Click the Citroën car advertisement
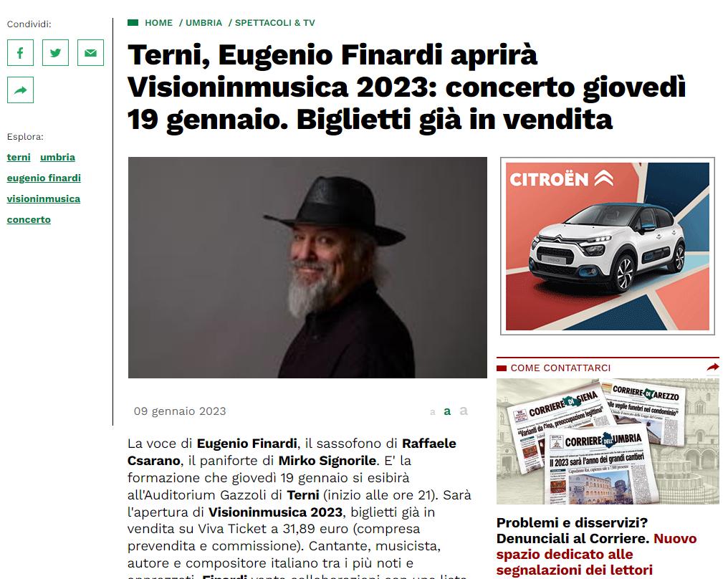The height and width of the screenshot is (579, 728). click(x=608, y=246)
